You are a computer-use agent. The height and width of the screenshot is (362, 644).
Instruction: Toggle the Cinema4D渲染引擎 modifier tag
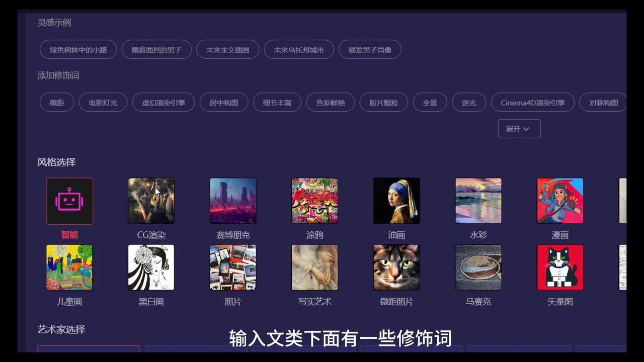532,103
